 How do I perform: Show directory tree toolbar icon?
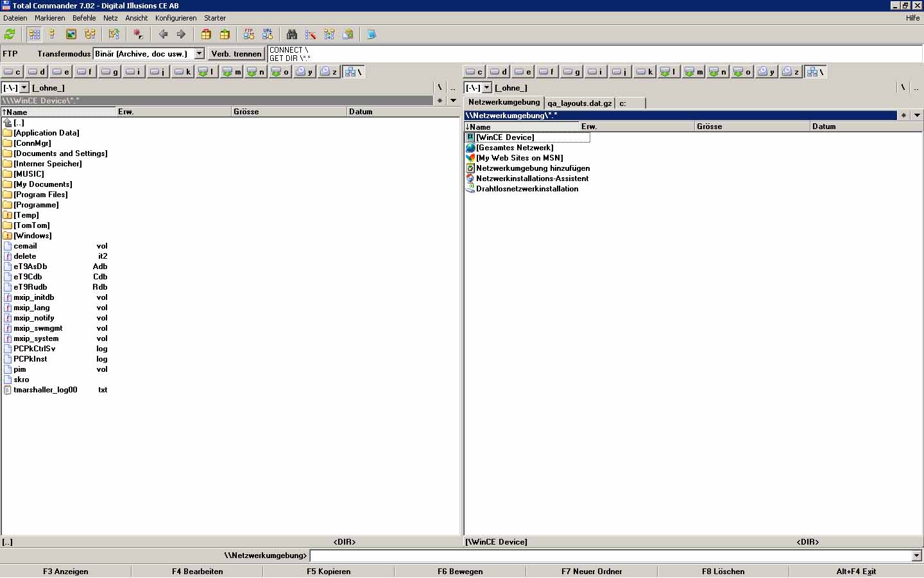coord(90,34)
